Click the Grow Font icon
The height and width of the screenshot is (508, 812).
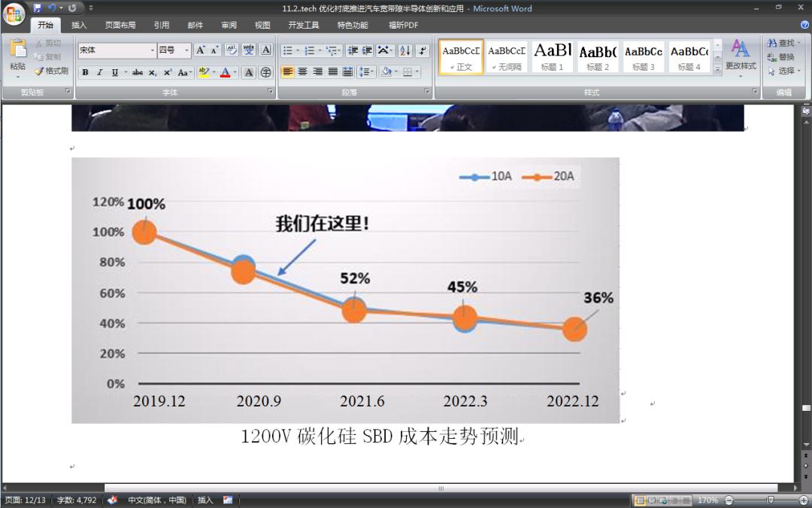coord(201,50)
